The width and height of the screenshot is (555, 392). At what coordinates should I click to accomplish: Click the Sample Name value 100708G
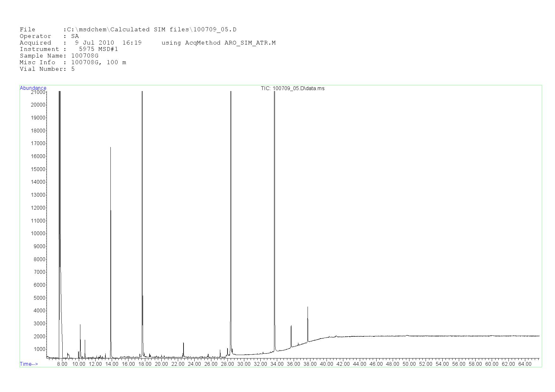tap(85, 56)
